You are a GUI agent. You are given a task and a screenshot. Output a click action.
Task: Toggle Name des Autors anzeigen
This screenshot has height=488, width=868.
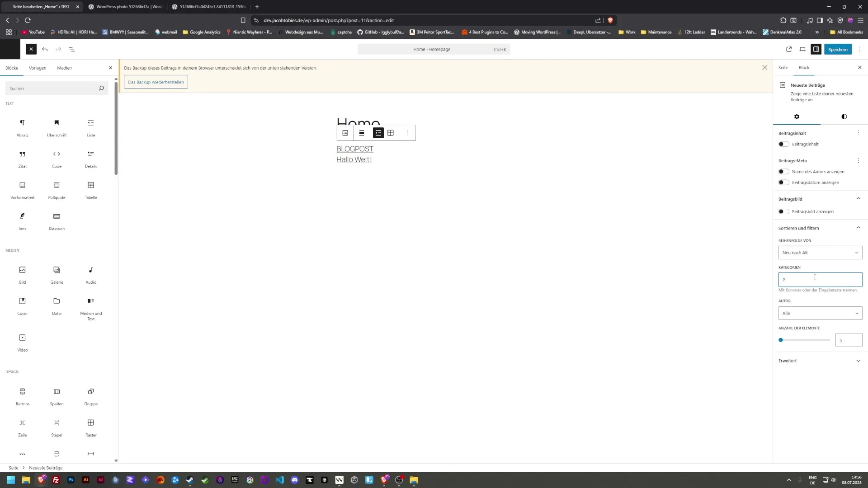pos(783,172)
